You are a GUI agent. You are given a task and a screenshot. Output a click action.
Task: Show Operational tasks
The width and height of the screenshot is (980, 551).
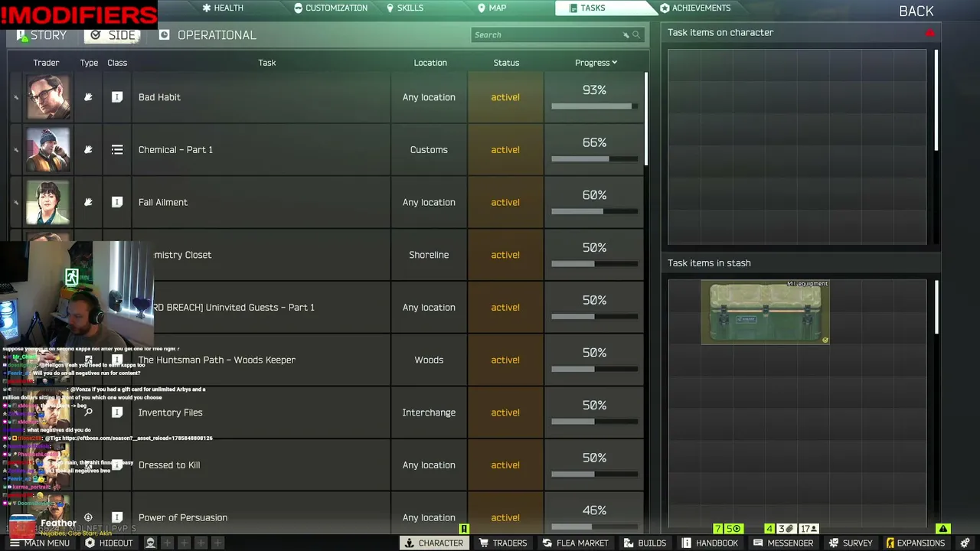207,35
